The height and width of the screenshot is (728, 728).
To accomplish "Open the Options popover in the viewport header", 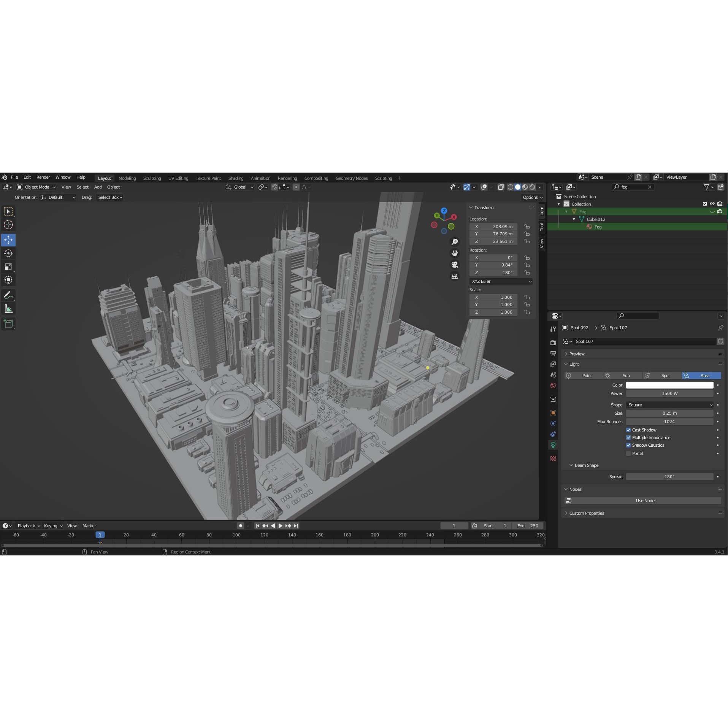I will coord(532,197).
